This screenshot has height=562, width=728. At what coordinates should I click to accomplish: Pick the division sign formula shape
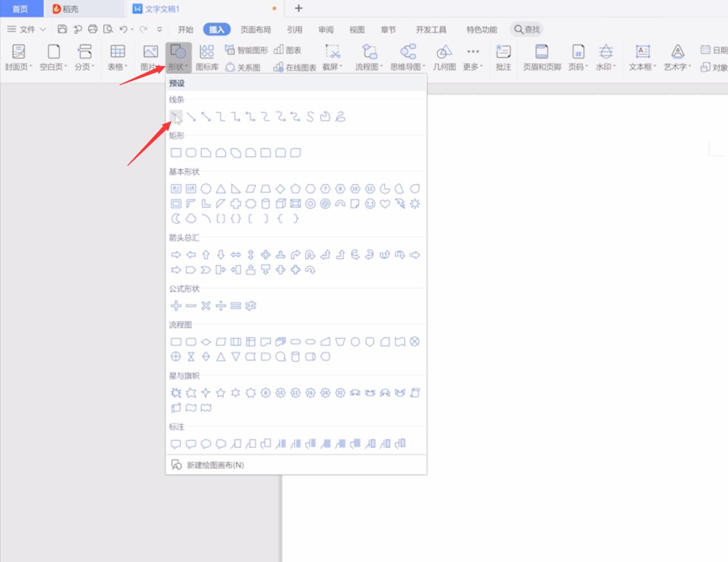click(221, 306)
